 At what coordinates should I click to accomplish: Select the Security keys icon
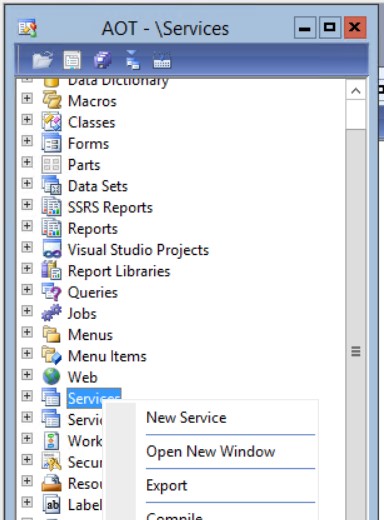[52, 462]
